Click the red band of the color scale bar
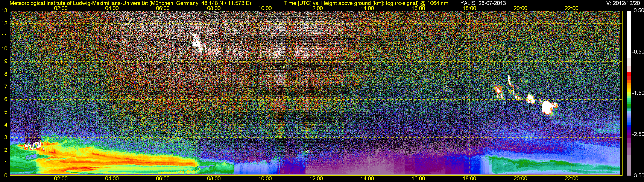The height and width of the screenshot is (182, 644). click(629, 76)
